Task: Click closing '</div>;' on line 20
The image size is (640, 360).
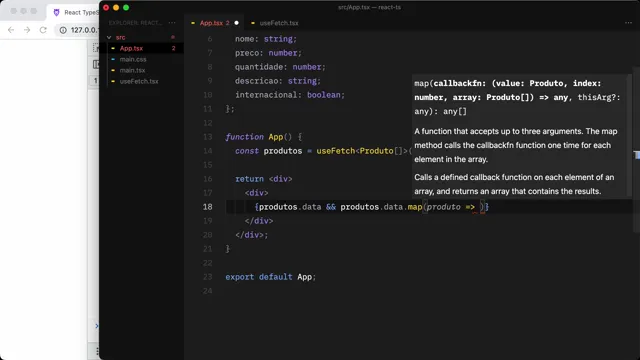Action: (x=251, y=235)
